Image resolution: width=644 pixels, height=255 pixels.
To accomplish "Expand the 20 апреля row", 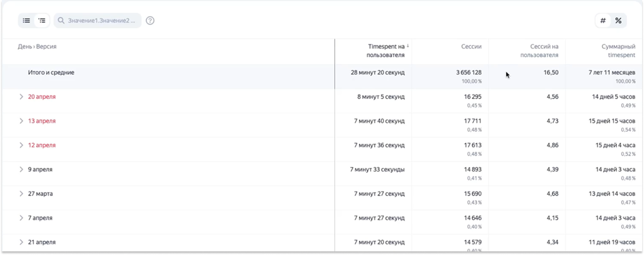I will [x=21, y=97].
